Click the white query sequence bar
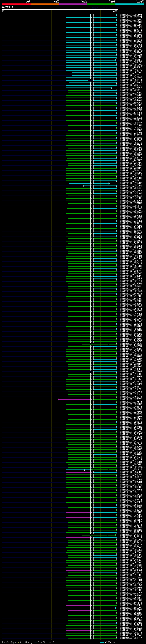This screenshot has width=146, height=644. tap(60, 9)
